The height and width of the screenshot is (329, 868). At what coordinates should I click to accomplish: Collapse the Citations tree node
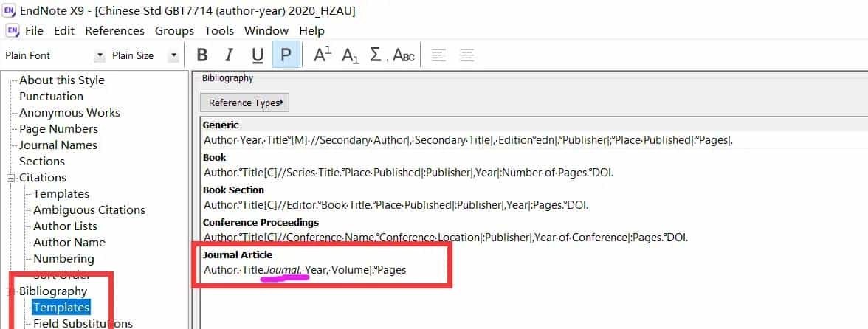pyautogui.click(x=10, y=178)
